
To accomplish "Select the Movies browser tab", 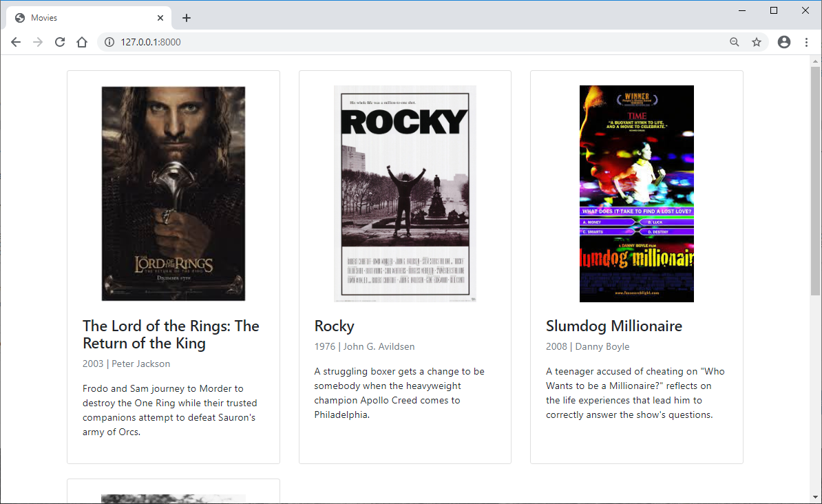I will pyautogui.click(x=89, y=18).
